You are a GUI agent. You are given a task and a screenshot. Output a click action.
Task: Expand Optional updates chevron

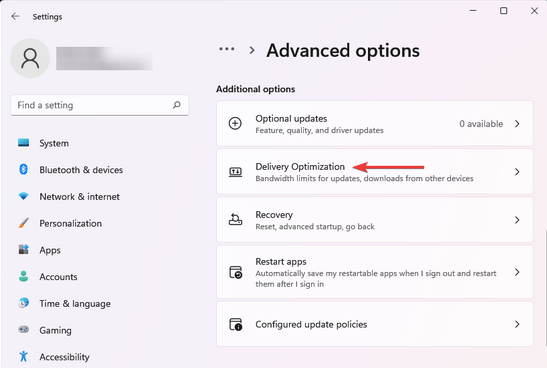[x=517, y=123]
